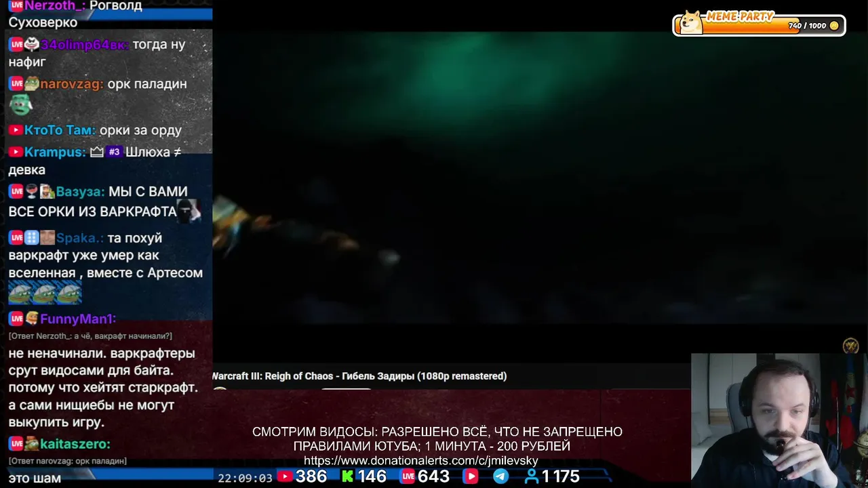Click username Nerzoth_ in chat

click(x=54, y=5)
